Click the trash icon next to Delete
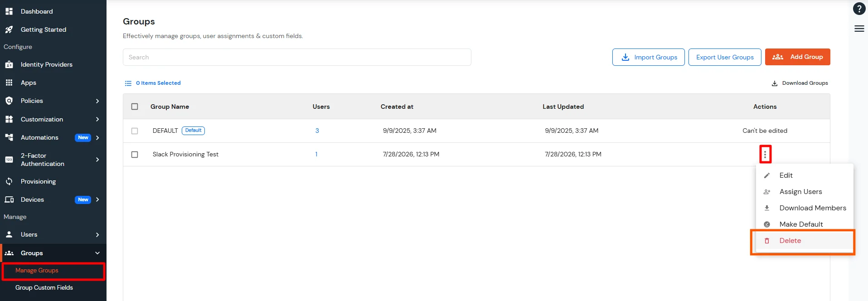The height and width of the screenshot is (301, 868). point(767,241)
